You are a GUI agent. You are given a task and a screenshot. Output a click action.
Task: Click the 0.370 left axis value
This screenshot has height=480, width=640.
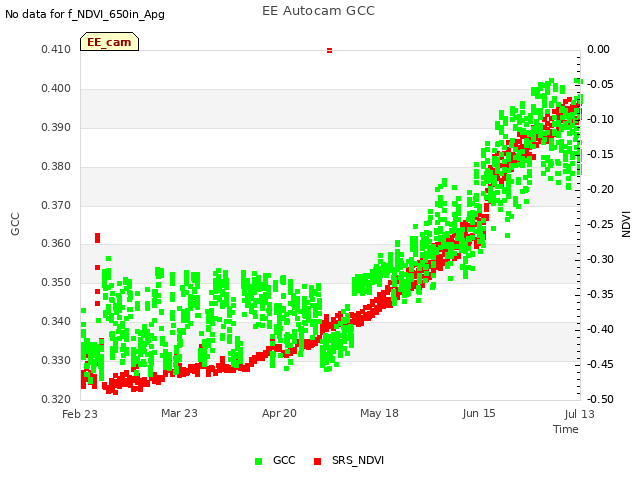tap(56, 205)
